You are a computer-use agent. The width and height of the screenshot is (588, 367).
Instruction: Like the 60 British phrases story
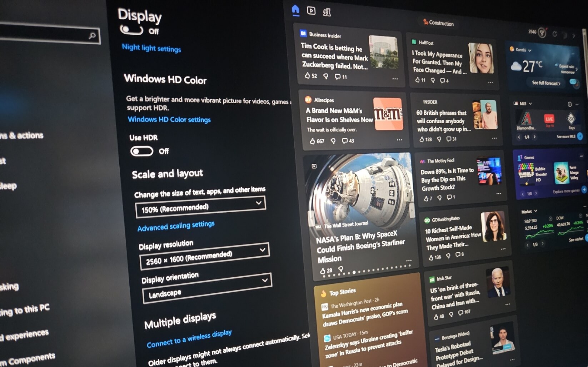422,139
